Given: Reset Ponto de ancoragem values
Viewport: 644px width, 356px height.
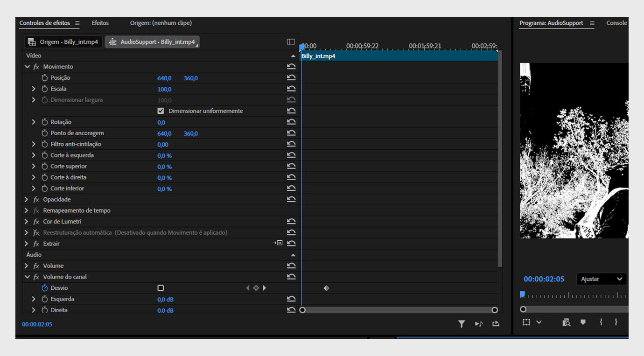Looking at the screenshot, I should pyautogui.click(x=291, y=133).
